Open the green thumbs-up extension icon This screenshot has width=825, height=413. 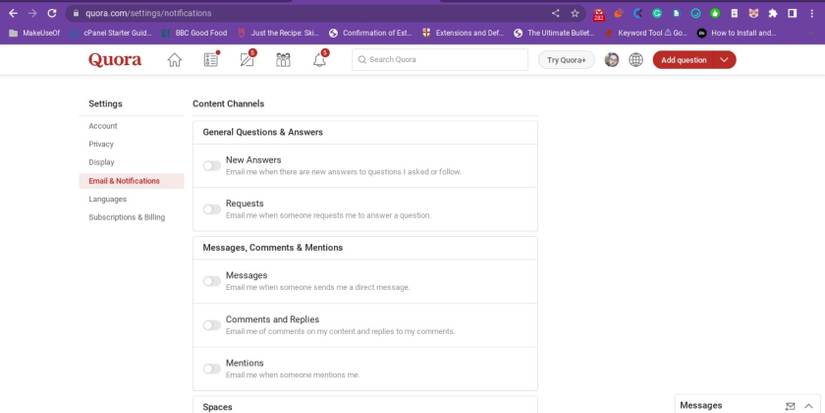pos(715,14)
